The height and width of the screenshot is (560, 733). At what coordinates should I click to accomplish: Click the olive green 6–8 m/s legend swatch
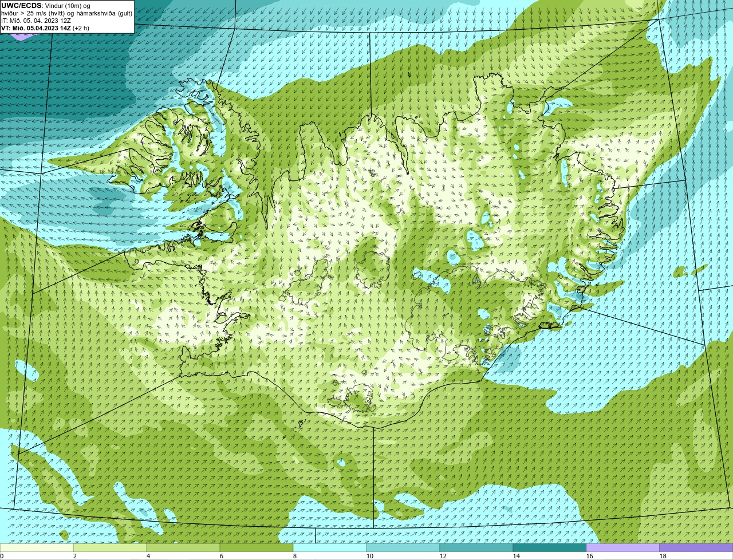click(257, 547)
